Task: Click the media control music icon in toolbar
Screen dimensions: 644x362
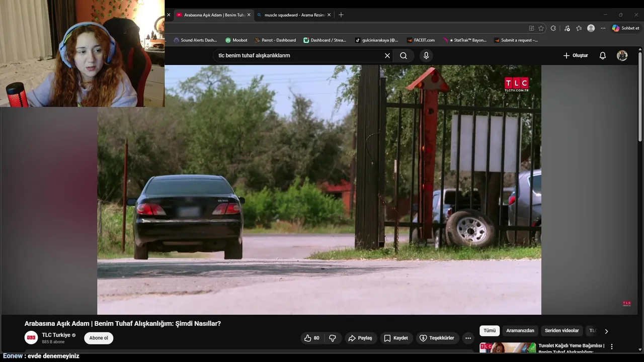Action: (x=567, y=28)
